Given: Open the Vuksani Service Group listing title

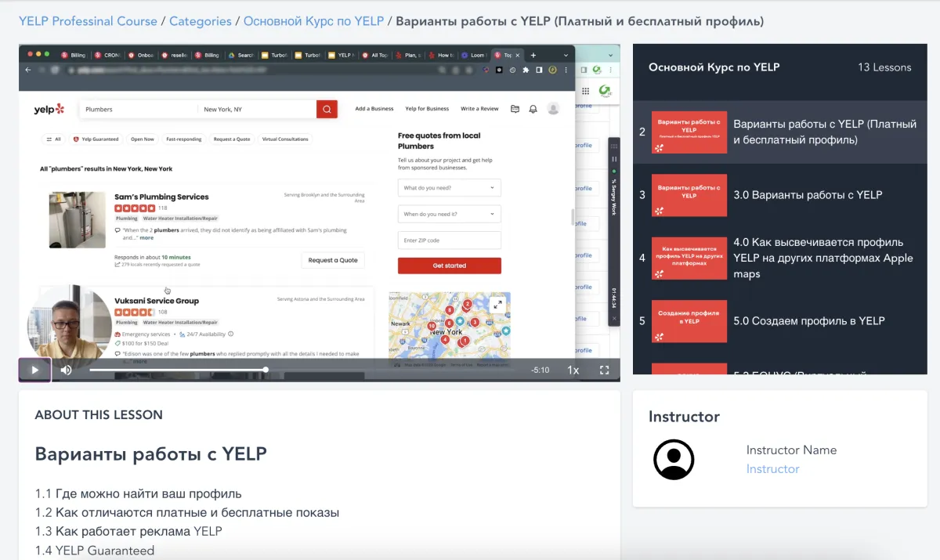Looking at the screenshot, I should pyautogui.click(x=157, y=301).
